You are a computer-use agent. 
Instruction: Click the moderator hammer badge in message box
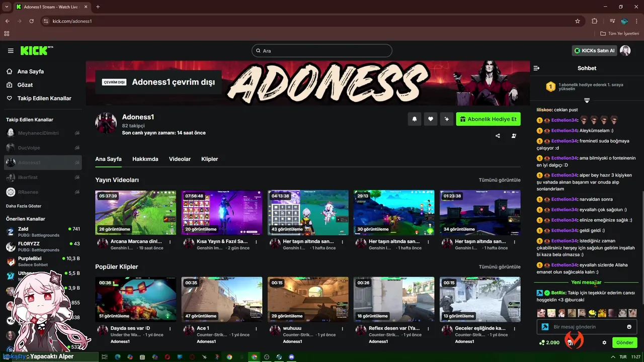(545, 327)
